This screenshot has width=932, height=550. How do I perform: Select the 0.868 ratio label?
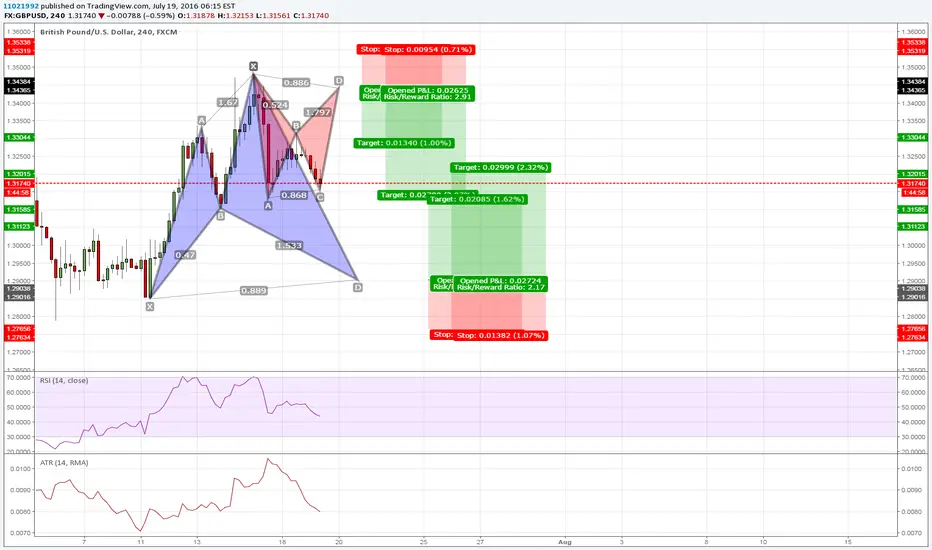(294, 195)
